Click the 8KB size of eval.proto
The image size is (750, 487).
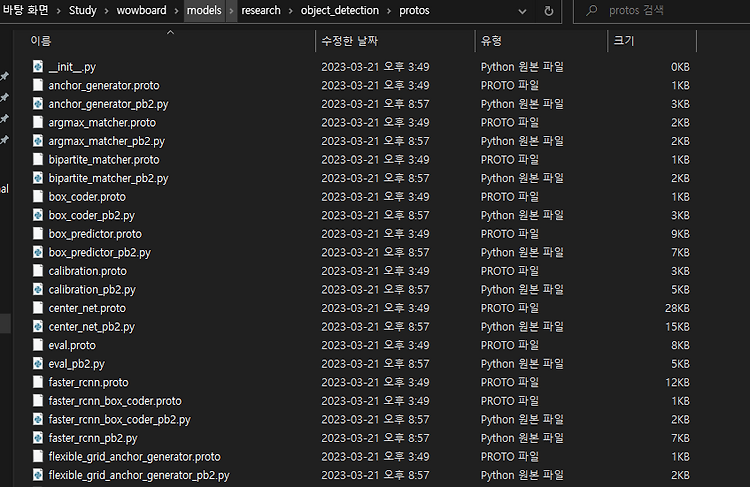[680, 345]
